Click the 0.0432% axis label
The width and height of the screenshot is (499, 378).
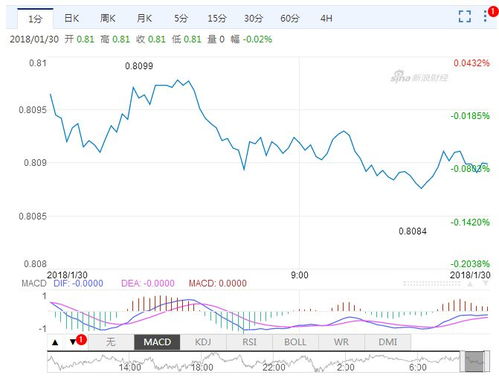471,63
